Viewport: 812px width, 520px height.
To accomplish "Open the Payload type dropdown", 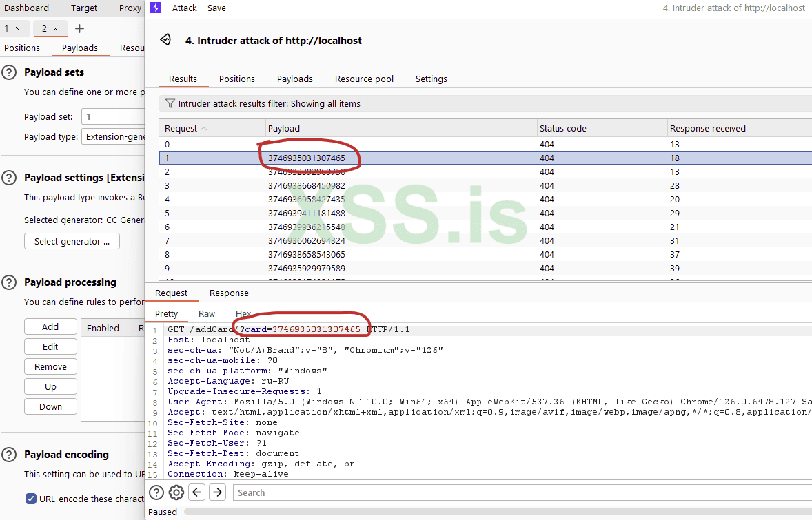I will [114, 137].
